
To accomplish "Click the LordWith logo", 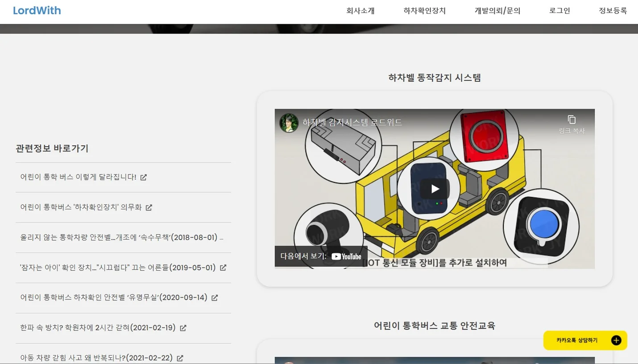I will (x=37, y=11).
